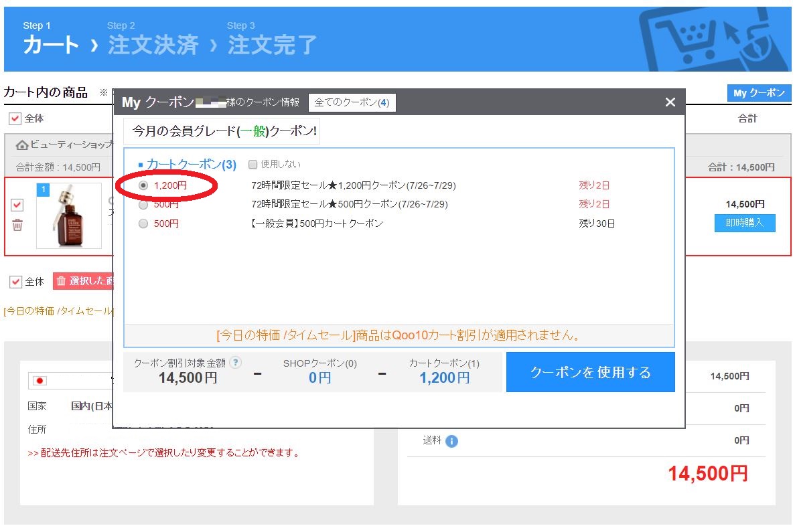Close the My Coupon popup
This screenshot has height=532, width=795.
670,102
